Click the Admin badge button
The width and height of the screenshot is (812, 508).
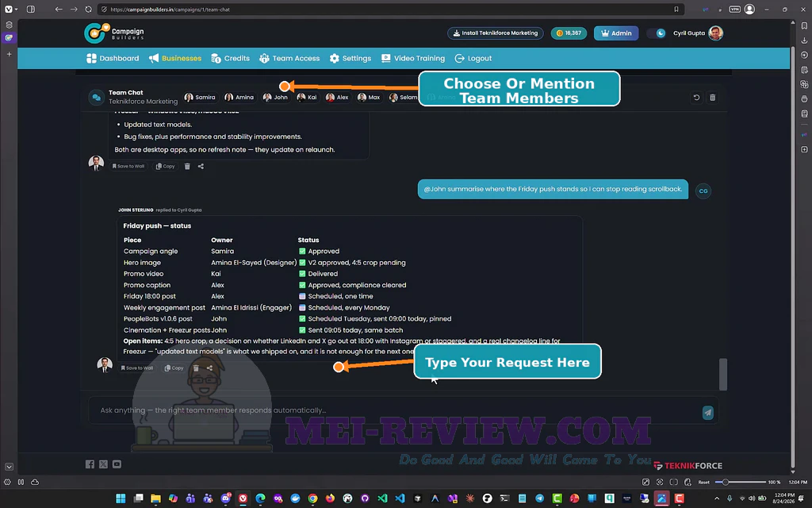coord(616,33)
